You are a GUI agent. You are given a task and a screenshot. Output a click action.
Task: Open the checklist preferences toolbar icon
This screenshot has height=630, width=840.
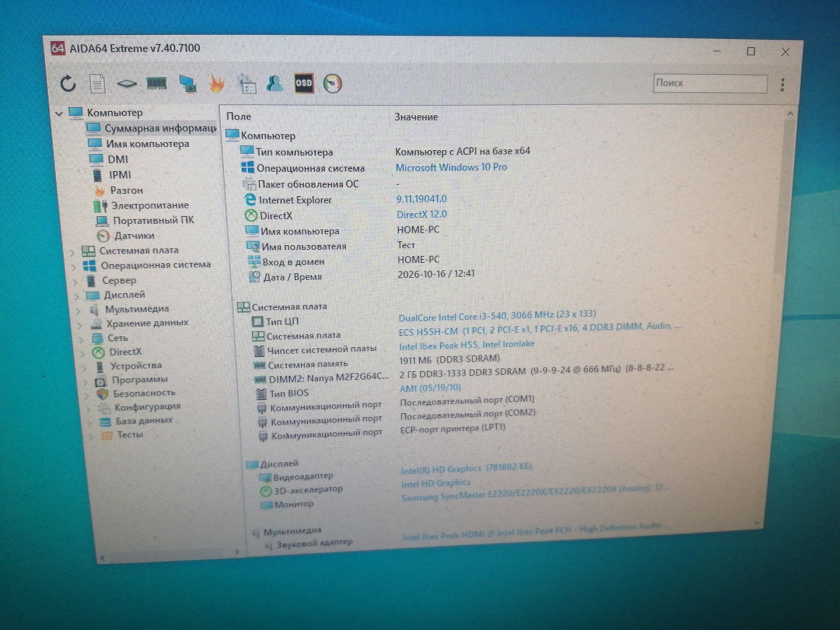point(246,83)
